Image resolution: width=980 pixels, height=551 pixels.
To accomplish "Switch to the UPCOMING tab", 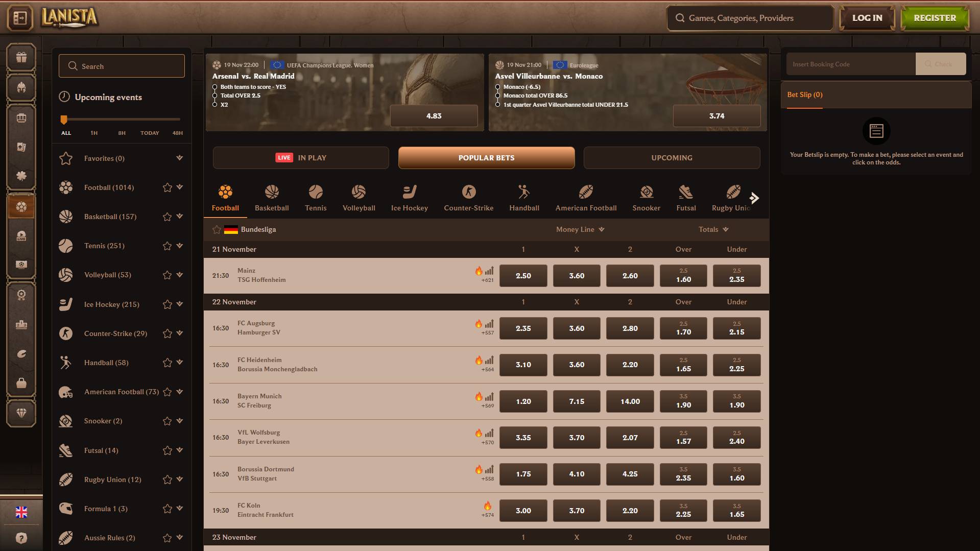I will pyautogui.click(x=672, y=158).
